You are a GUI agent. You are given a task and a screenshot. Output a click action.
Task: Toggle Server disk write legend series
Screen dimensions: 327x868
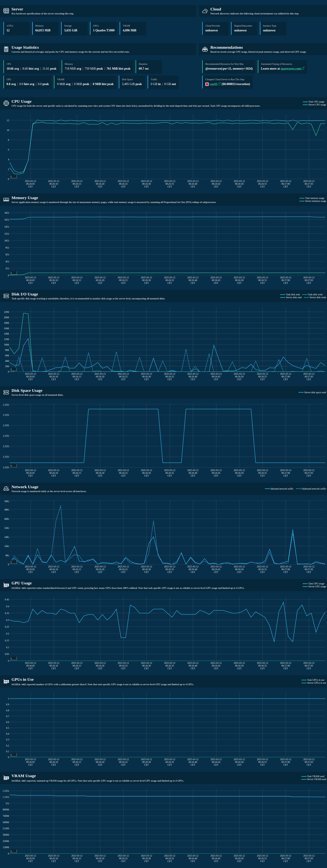[x=315, y=298]
